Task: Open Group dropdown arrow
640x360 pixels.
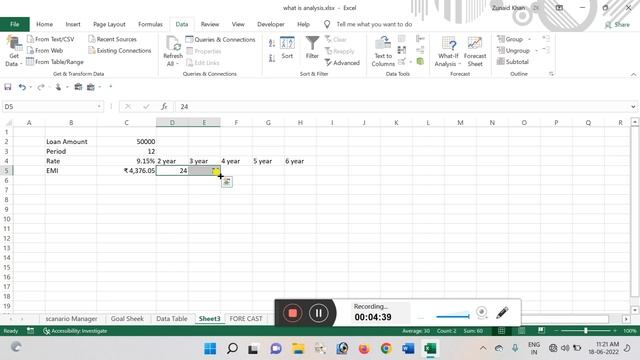Action: click(529, 39)
